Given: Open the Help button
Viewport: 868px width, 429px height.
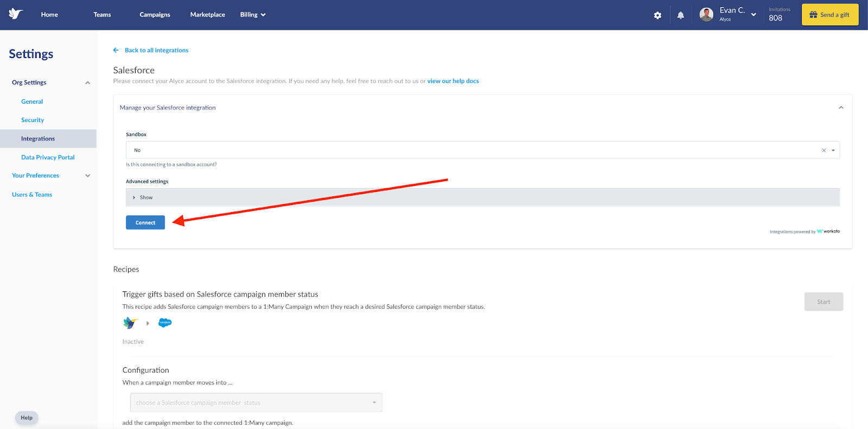Looking at the screenshot, I should (27, 418).
